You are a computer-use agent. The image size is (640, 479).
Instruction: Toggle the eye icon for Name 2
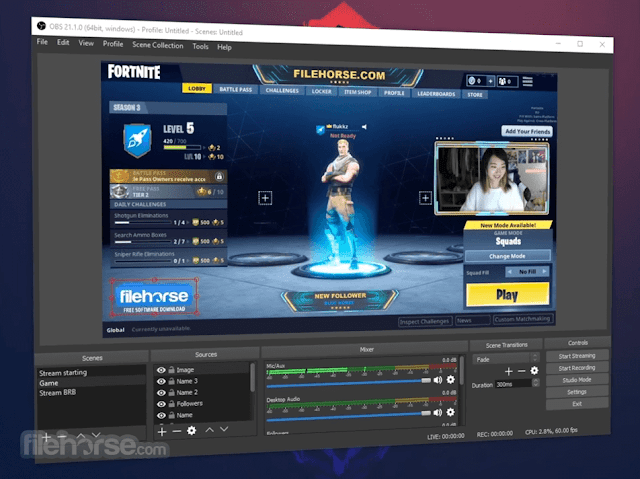tap(161, 393)
